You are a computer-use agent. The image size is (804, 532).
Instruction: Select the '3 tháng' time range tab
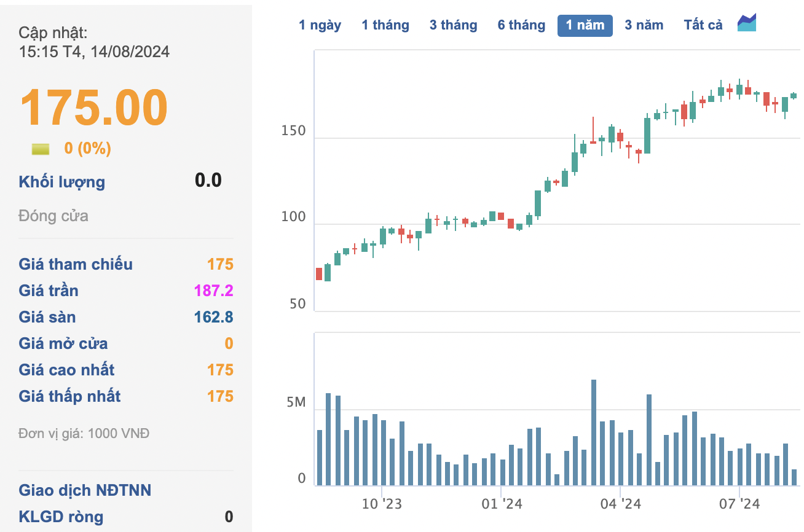(454, 25)
